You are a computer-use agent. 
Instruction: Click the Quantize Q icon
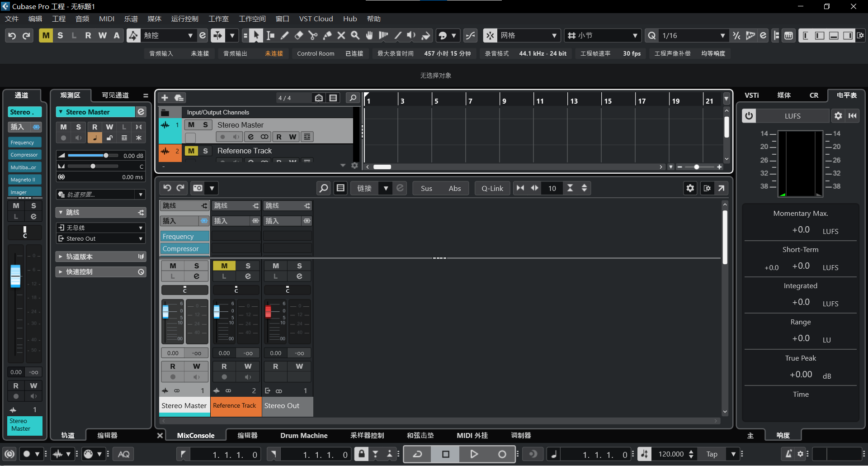tap(652, 35)
